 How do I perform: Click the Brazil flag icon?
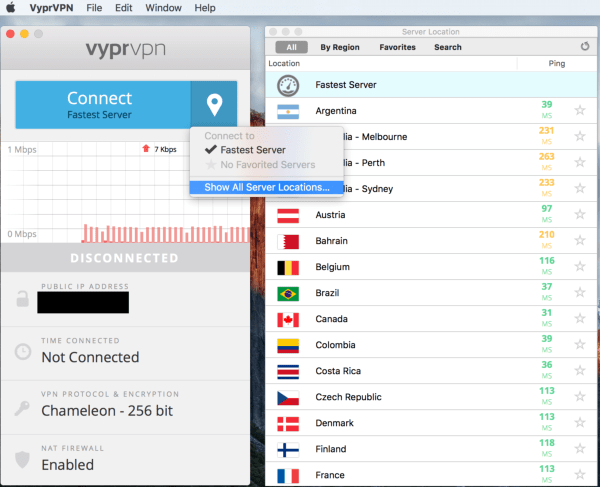click(x=288, y=294)
